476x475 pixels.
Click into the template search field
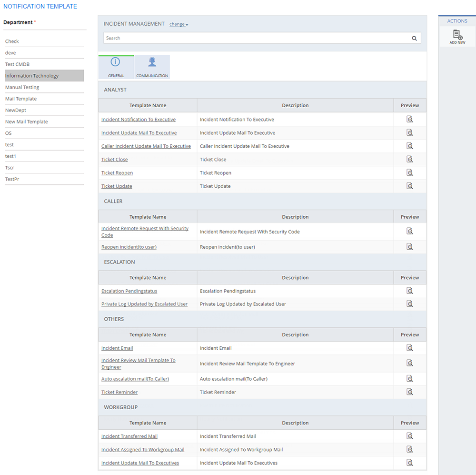255,38
